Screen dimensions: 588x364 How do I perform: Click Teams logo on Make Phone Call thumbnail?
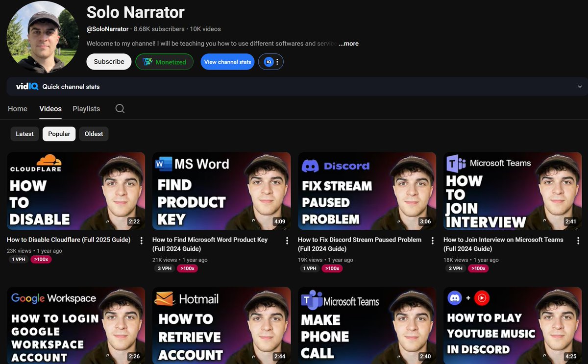[x=311, y=300]
